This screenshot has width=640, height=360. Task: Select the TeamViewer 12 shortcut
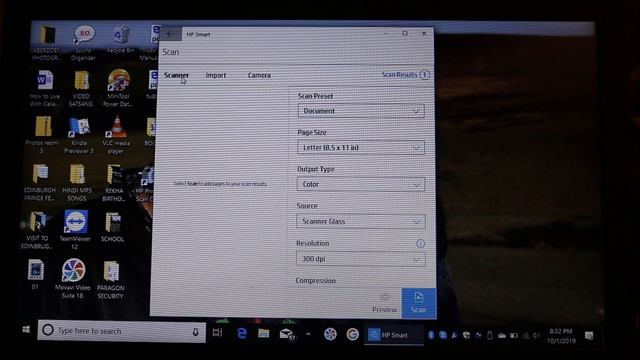coord(75,230)
